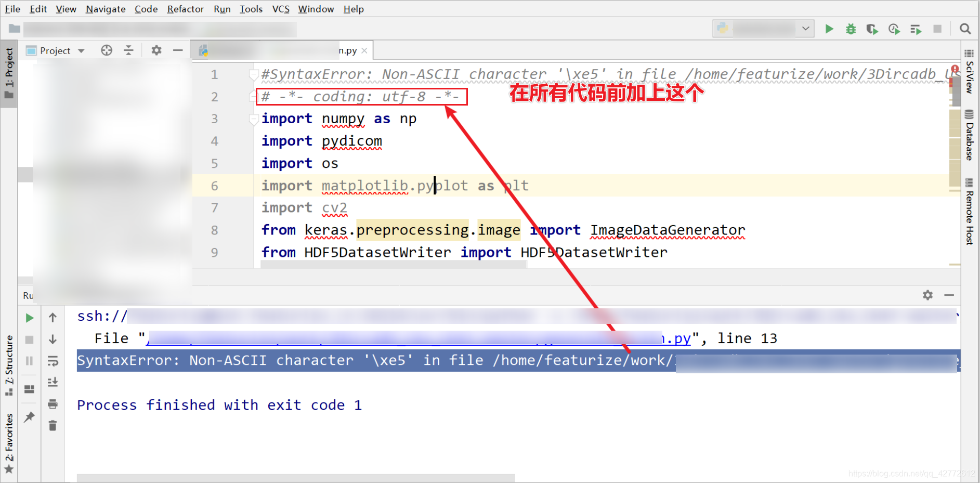Click the Collapse All icon in Project panel
This screenshot has height=483, width=980.
[128, 50]
